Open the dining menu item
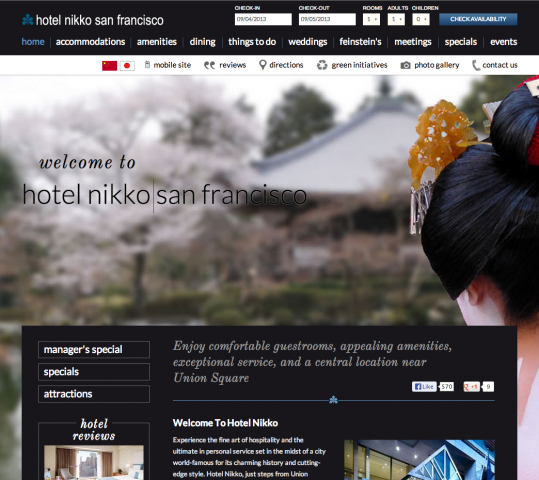539x480 pixels. (x=202, y=42)
